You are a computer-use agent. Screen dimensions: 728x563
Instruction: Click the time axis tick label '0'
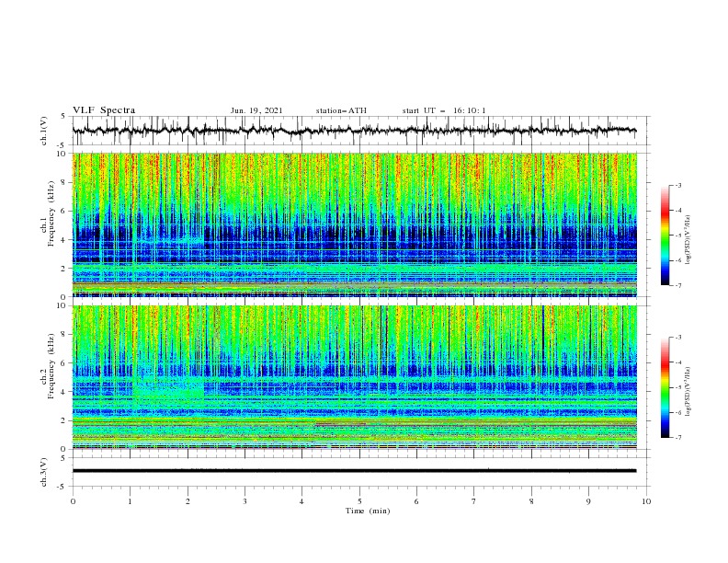tap(73, 501)
